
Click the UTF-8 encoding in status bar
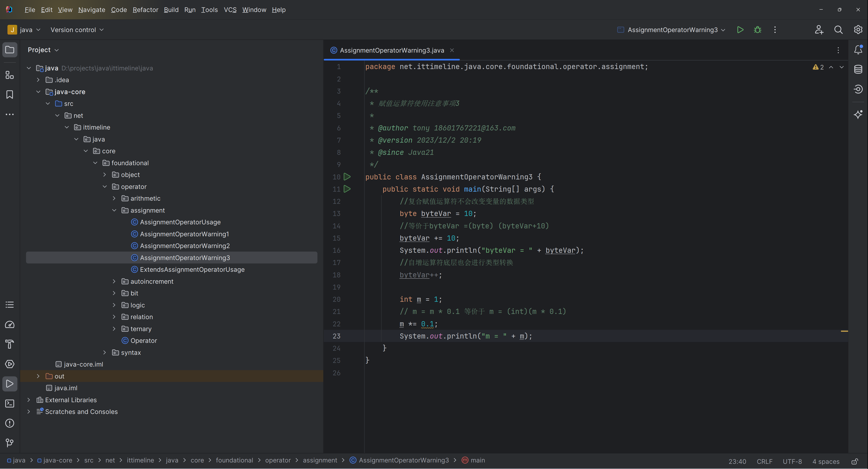(792, 461)
